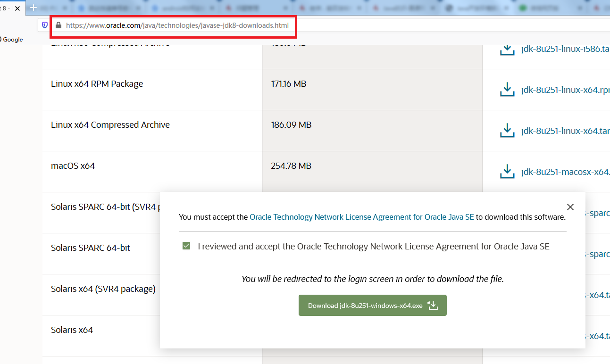Open Oracle Technology Network License Agreement link

click(362, 217)
